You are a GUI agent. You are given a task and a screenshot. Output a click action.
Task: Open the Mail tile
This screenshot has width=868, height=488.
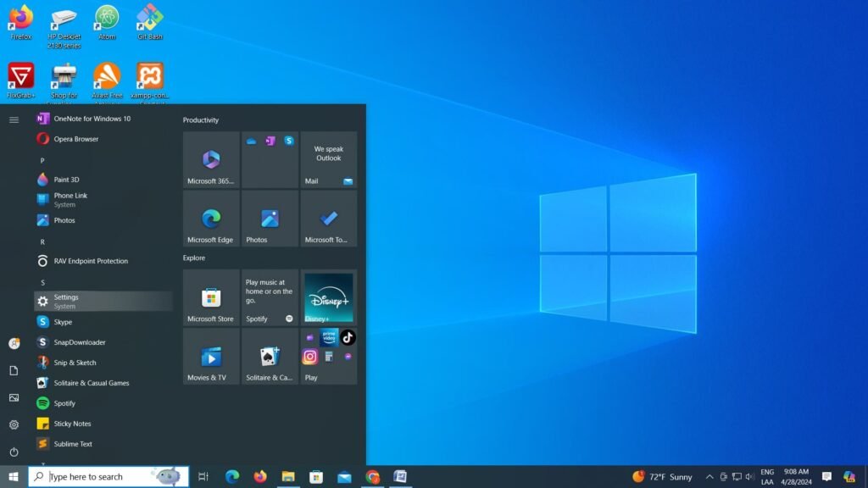tap(328, 159)
